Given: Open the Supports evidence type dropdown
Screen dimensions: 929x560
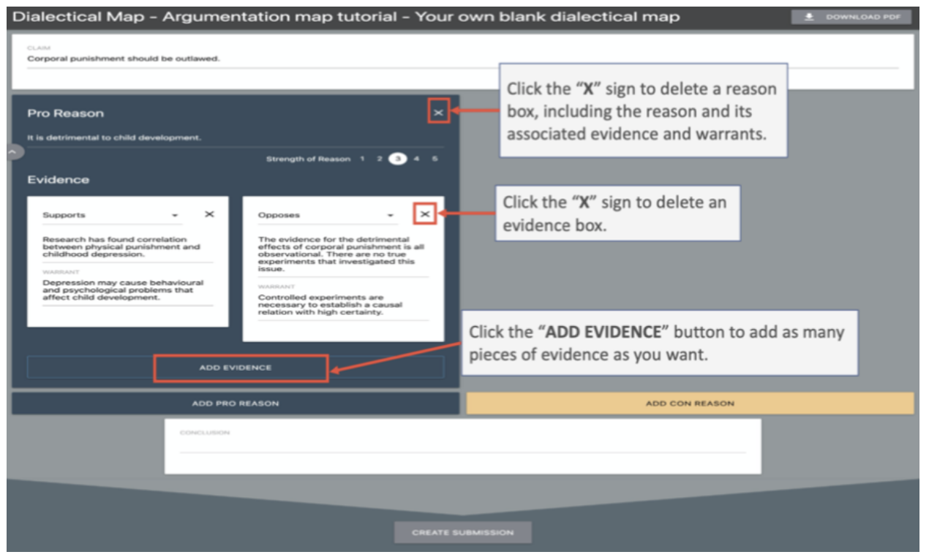Looking at the screenshot, I should click(175, 216).
